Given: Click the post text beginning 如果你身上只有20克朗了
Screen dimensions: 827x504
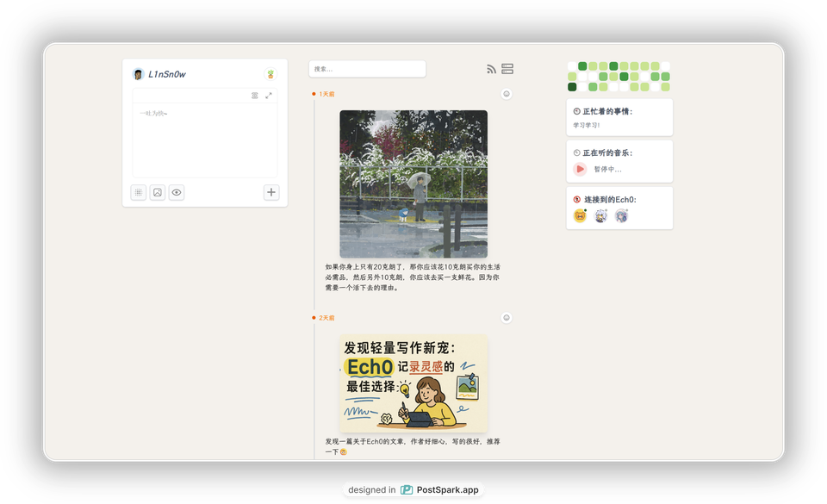Looking at the screenshot, I should tap(413, 277).
